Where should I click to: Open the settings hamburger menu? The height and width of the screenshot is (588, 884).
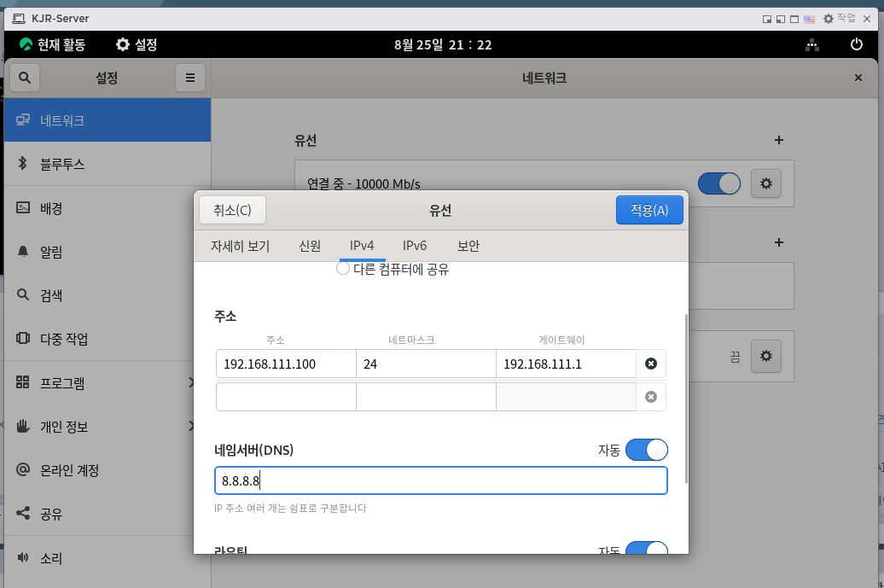pyautogui.click(x=190, y=78)
